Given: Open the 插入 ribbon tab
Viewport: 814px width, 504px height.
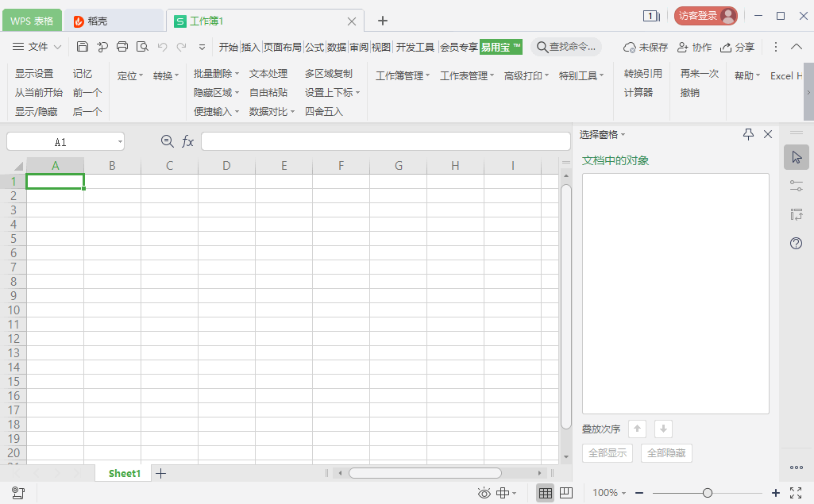Looking at the screenshot, I should coord(250,47).
